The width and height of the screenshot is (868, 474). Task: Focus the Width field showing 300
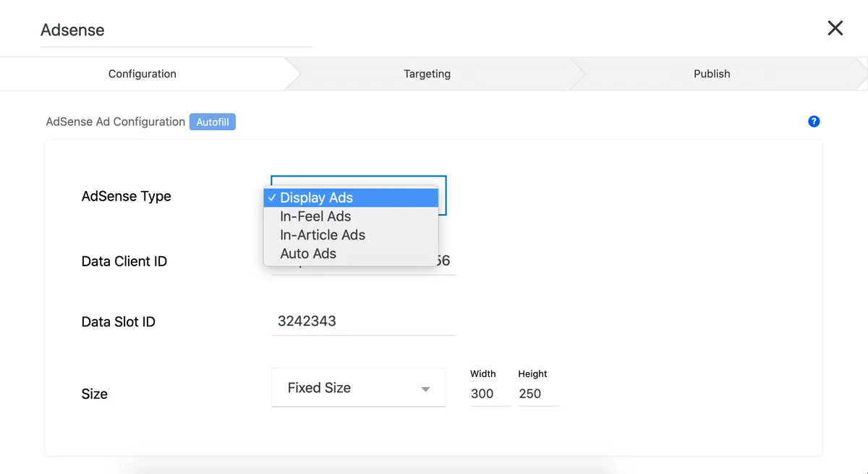[x=490, y=394]
